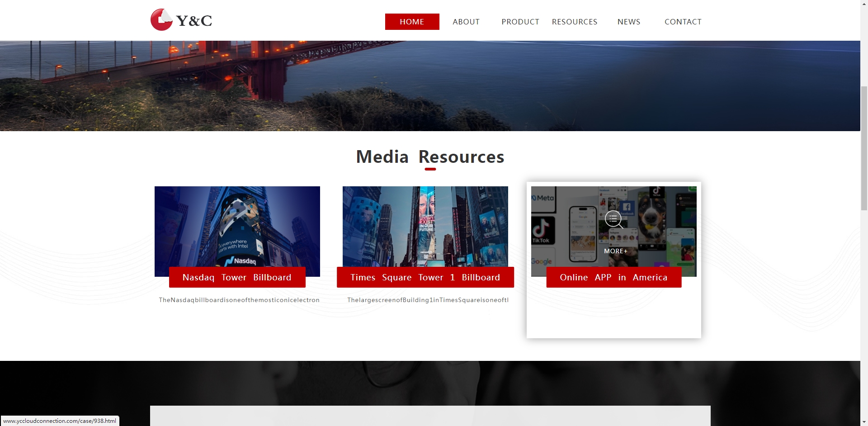Select the CONTACT nav link
Screen dimensions: 868x426
pyautogui.click(x=683, y=22)
